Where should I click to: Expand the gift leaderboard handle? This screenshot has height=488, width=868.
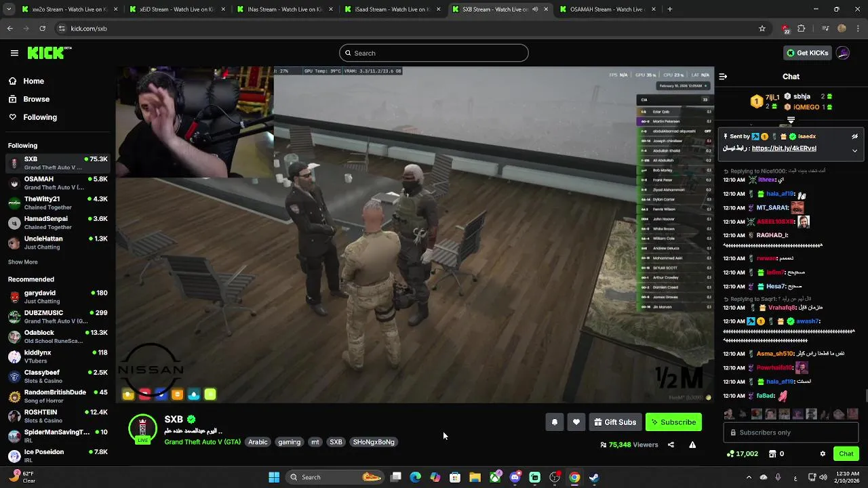point(790,121)
